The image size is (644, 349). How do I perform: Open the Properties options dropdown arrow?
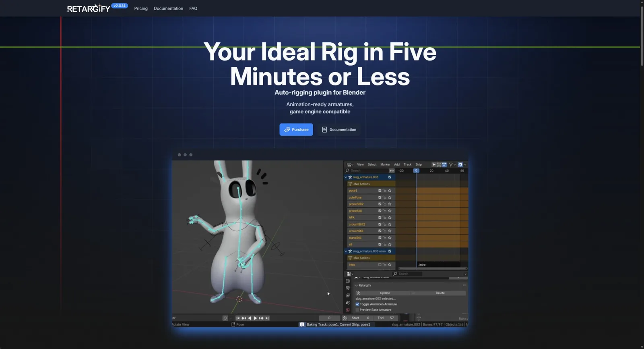click(x=466, y=274)
